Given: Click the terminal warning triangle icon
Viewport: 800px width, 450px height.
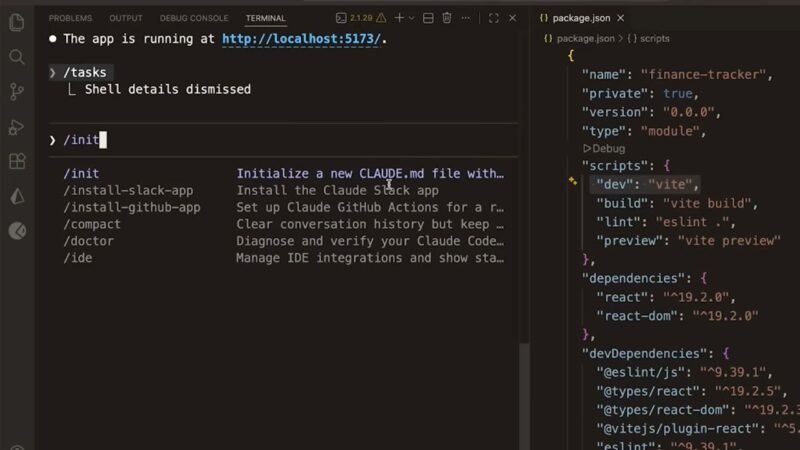Looking at the screenshot, I should (381, 18).
